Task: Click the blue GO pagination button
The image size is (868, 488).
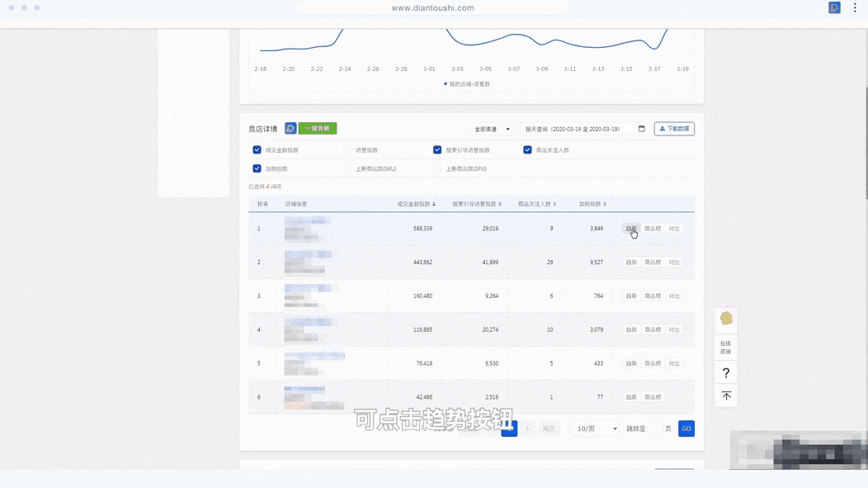Action: click(x=686, y=429)
